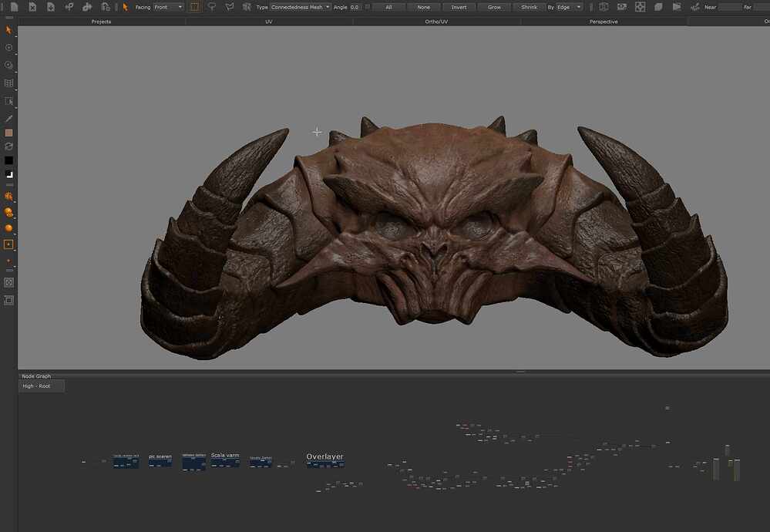
Task: Click the bordered orange square sidebar icon
Action: coord(8,244)
